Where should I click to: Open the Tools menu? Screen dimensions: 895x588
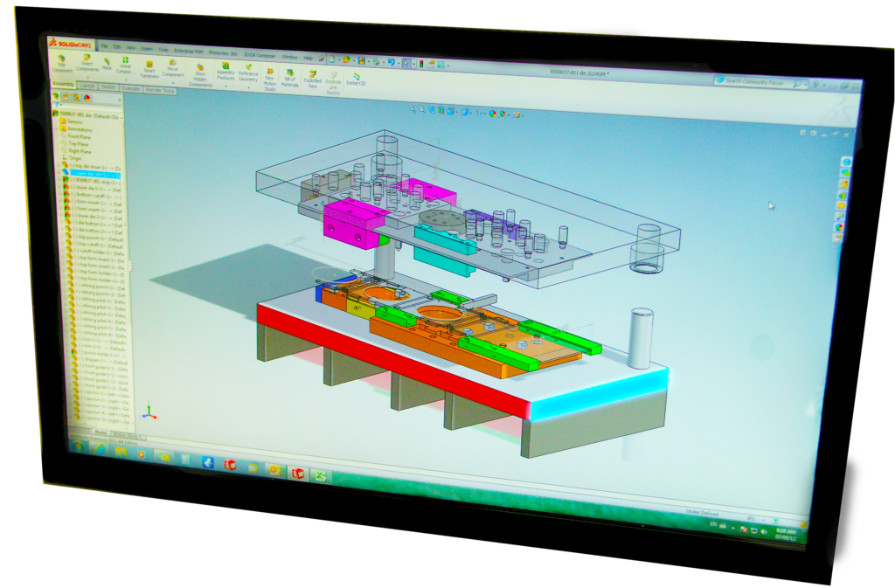[163, 50]
